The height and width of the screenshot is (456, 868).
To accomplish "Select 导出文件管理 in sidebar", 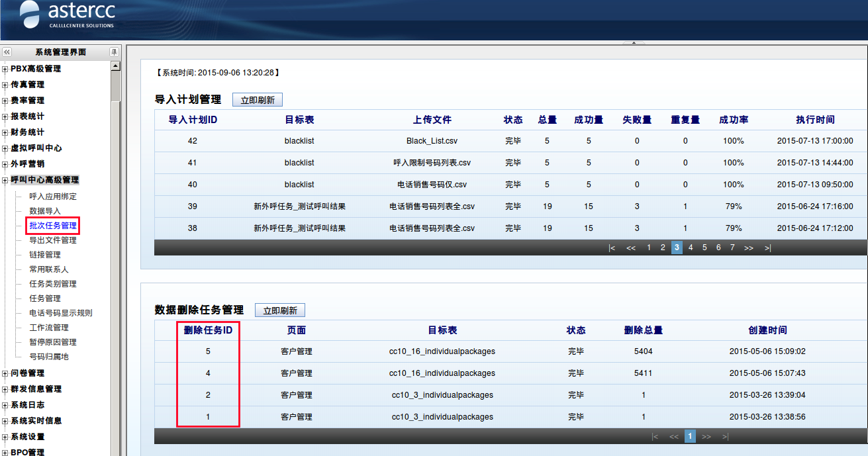I will [x=53, y=240].
